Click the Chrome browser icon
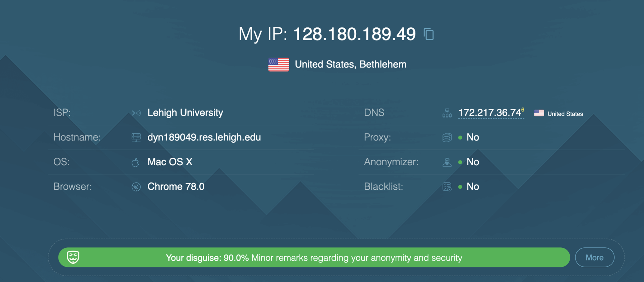The height and width of the screenshot is (282, 644). tap(136, 187)
